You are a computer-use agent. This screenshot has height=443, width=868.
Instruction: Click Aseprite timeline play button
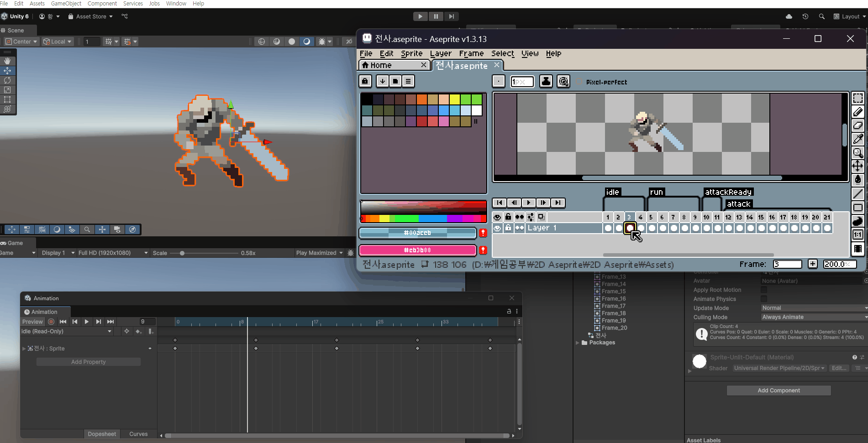(x=529, y=203)
